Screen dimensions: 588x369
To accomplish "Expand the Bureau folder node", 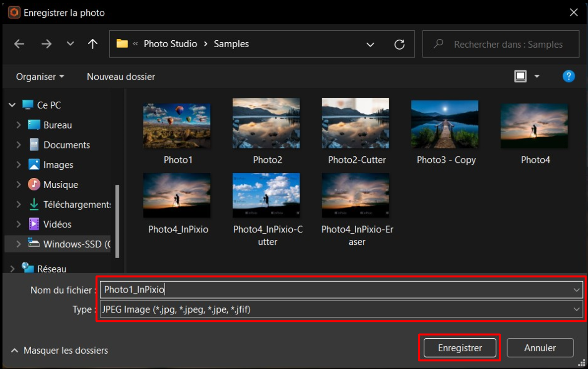I will [x=18, y=125].
